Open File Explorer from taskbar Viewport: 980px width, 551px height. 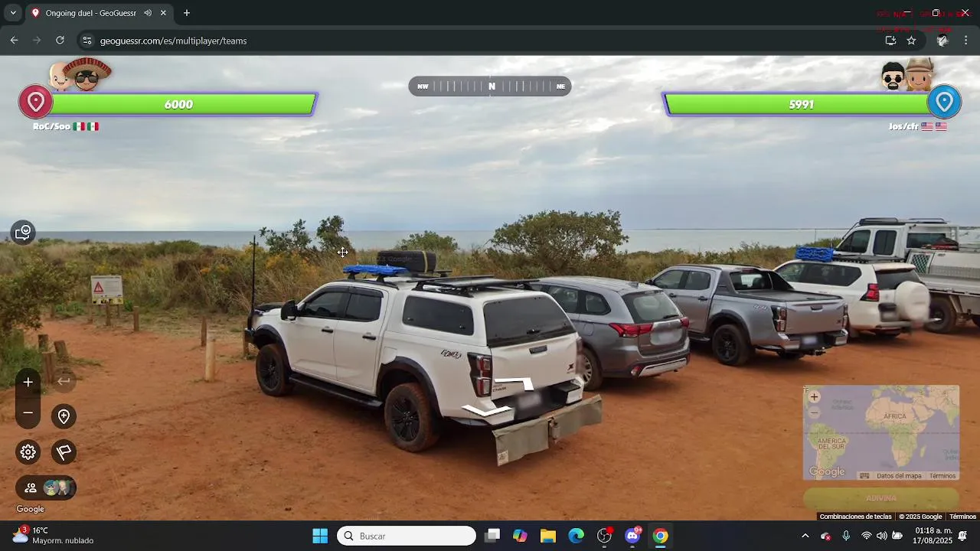(x=548, y=536)
